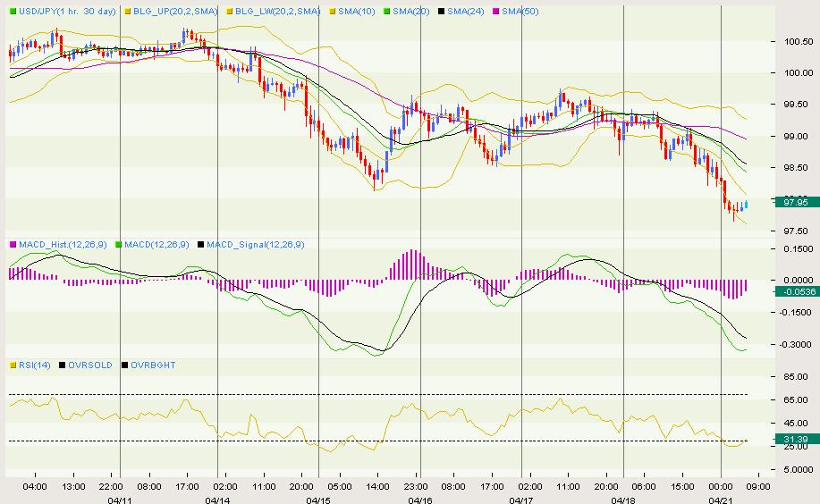This screenshot has height=504, width=820.
Task: Click the 14:00 time axis label
Action: (377, 487)
